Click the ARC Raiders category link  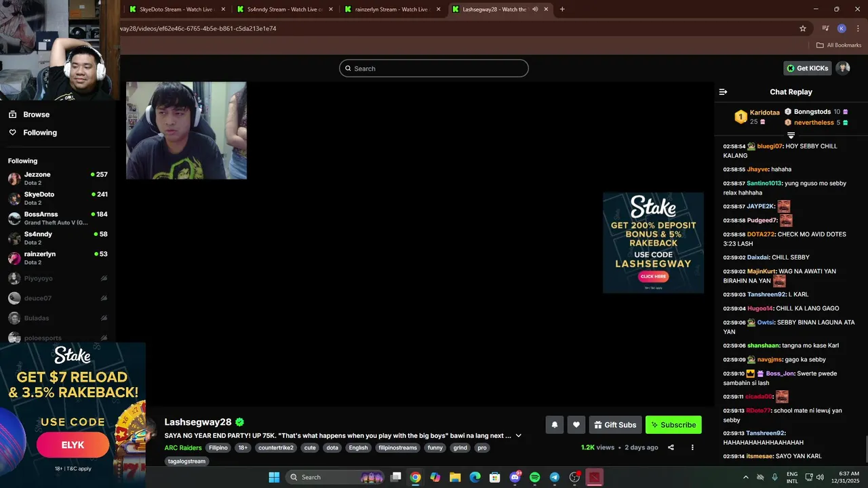pos(183,447)
